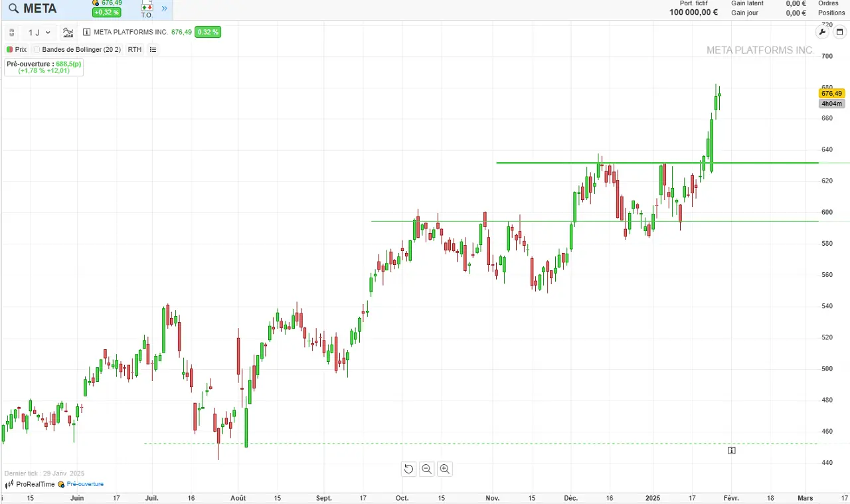Zoom in the chart
The width and height of the screenshot is (850, 504).
point(445,469)
